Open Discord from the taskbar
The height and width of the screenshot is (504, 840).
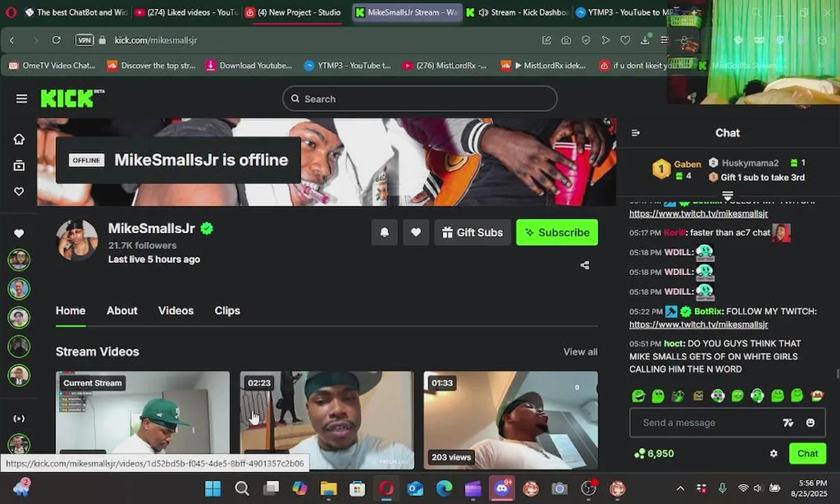tap(501, 488)
